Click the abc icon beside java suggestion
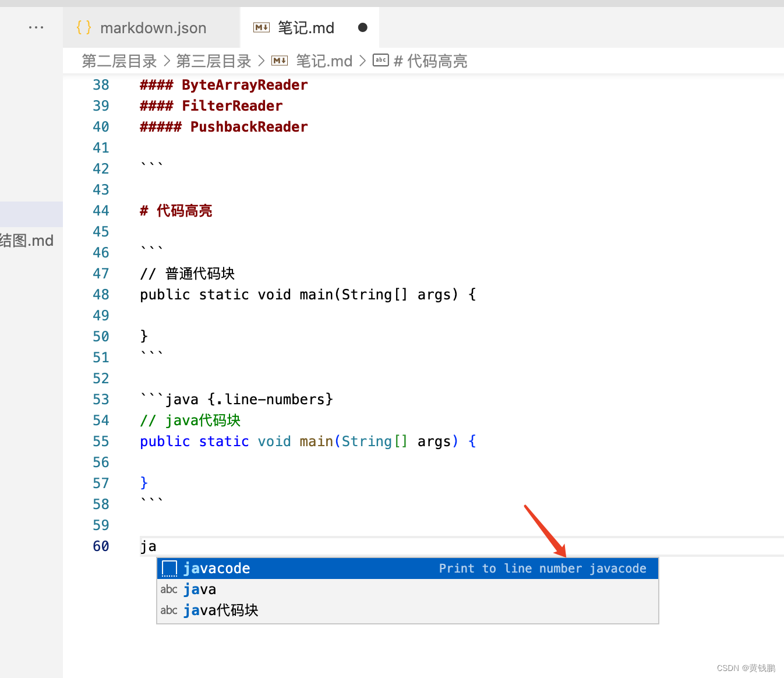 pyautogui.click(x=169, y=589)
